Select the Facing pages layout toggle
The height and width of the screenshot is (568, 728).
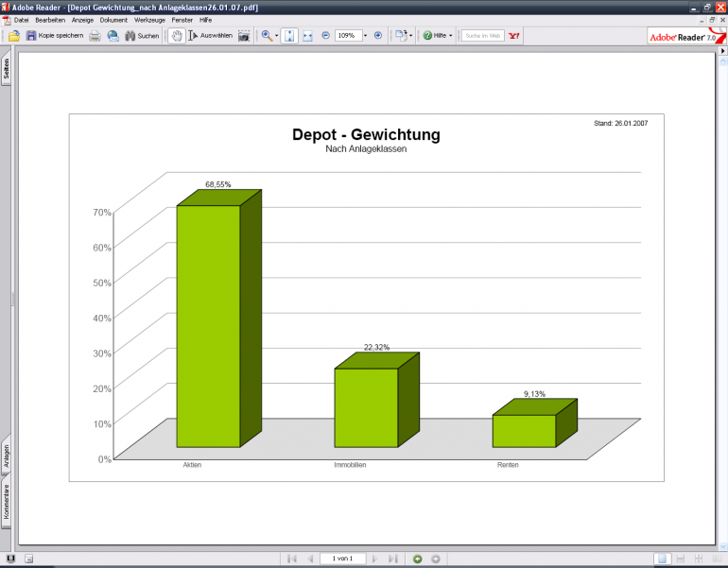[x=718, y=559]
